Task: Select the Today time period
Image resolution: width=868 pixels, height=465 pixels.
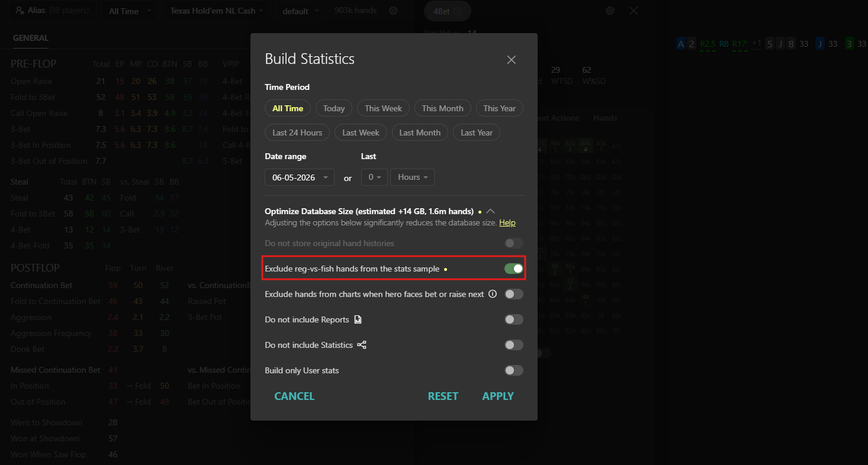Action: click(x=334, y=108)
